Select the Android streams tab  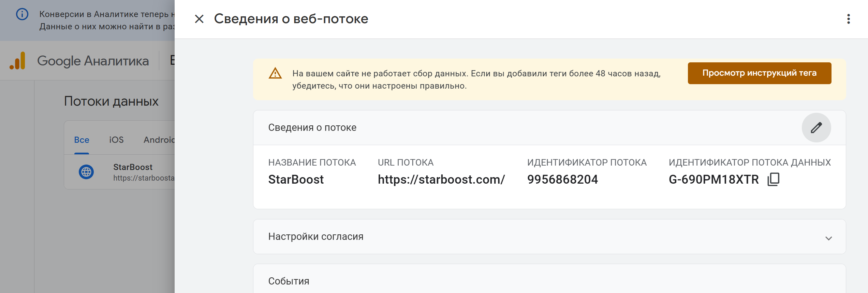159,140
